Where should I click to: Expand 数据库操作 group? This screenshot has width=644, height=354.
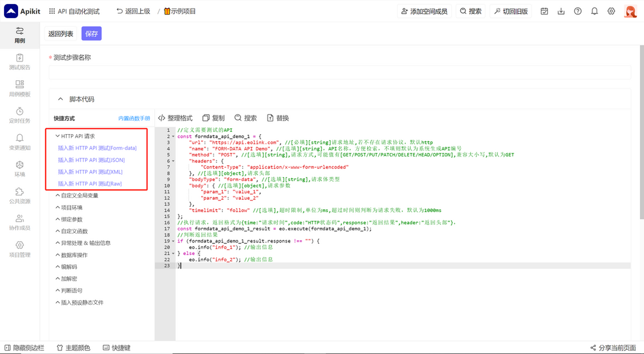(x=72, y=255)
